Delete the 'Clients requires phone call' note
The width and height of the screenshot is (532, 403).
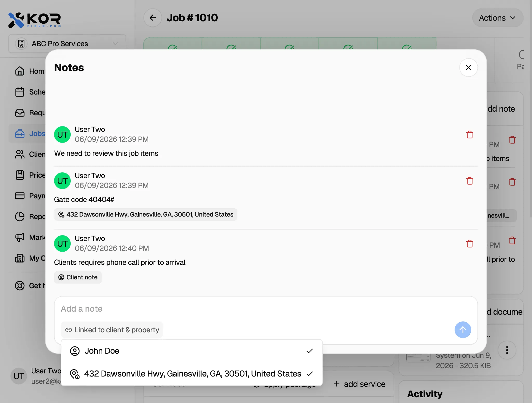(469, 244)
